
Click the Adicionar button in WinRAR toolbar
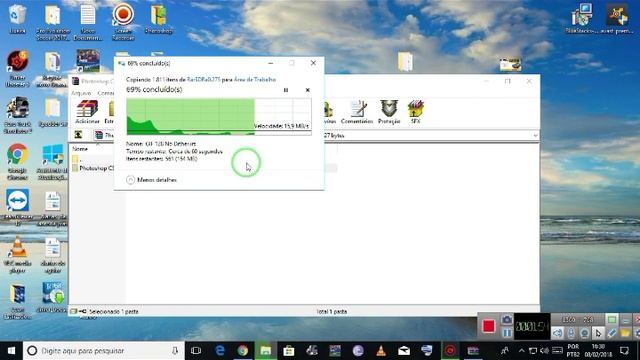coord(87,112)
